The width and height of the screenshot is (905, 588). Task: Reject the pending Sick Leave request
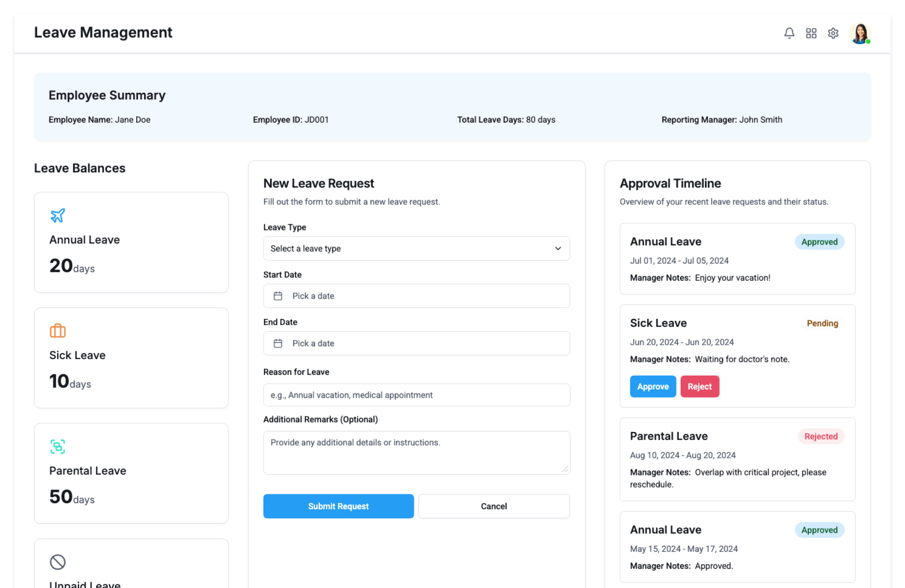[x=699, y=386]
